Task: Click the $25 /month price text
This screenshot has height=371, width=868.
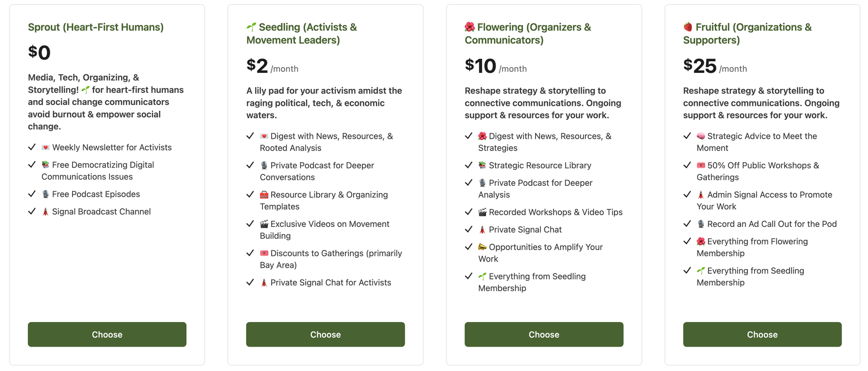Action: (x=715, y=66)
